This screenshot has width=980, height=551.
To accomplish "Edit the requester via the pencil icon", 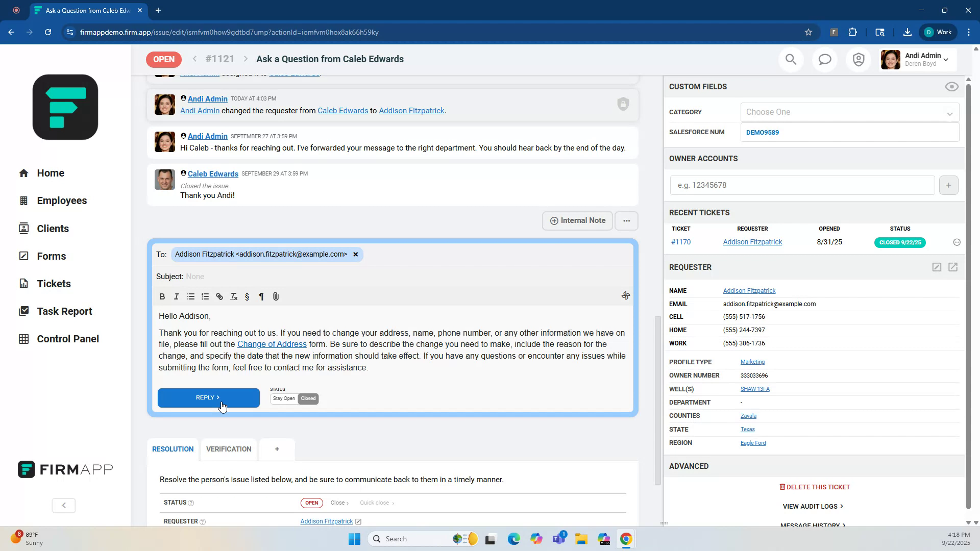I will pyautogui.click(x=937, y=267).
